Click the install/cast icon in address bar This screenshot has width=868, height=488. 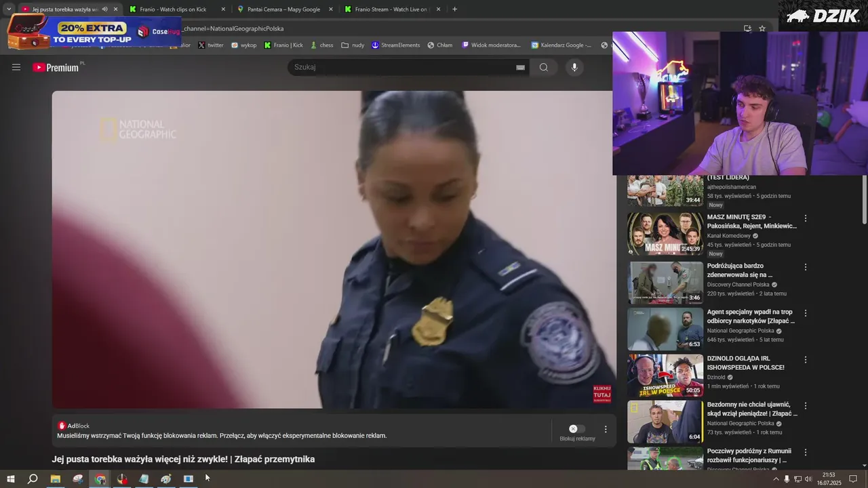coord(747,28)
